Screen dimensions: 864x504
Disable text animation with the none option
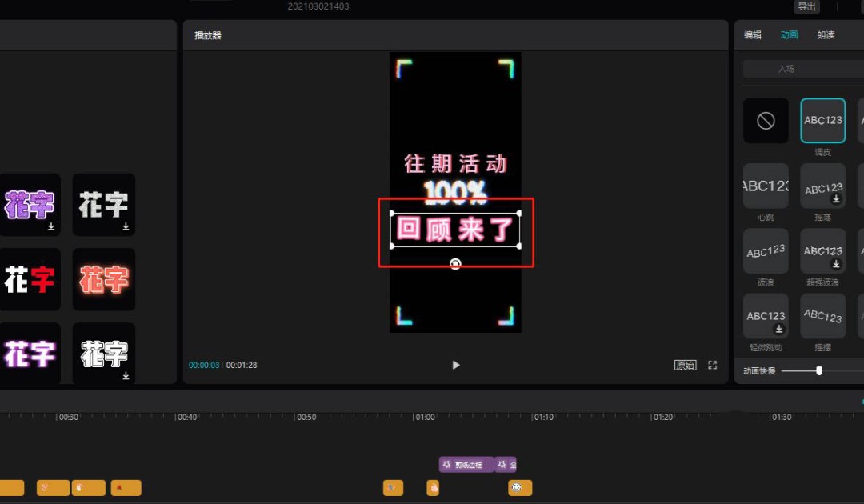pyautogui.click(x=765, y=120)
